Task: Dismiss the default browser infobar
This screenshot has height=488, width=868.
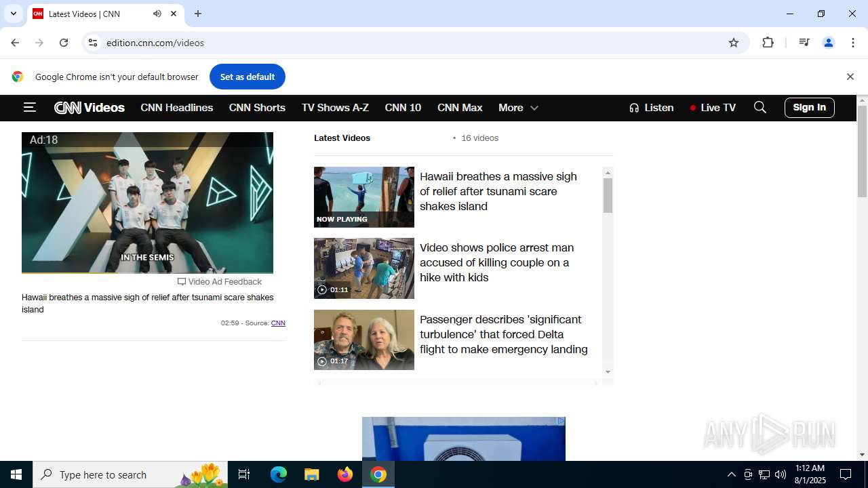Action: pyautogui.click(x=850, y=77)
